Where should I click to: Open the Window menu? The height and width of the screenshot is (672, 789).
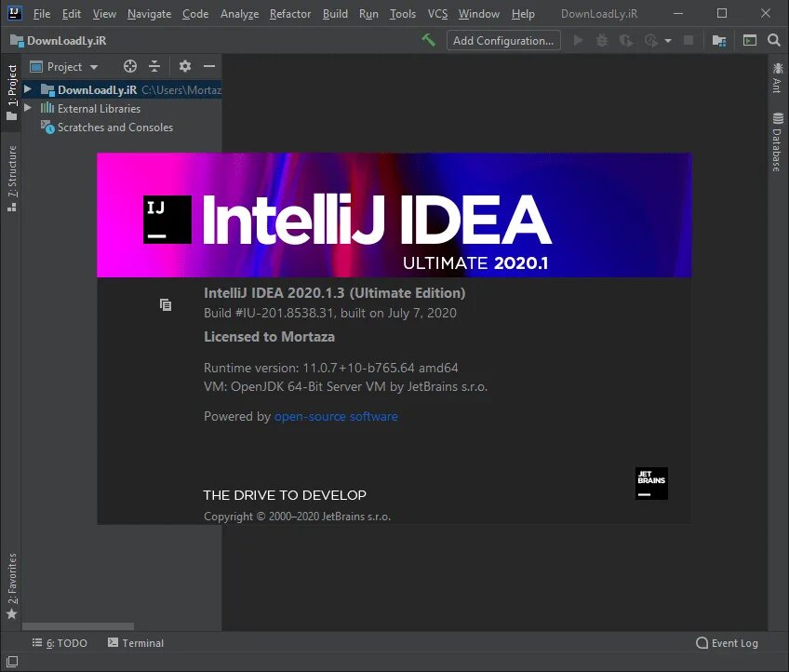(x=478, y=14)
